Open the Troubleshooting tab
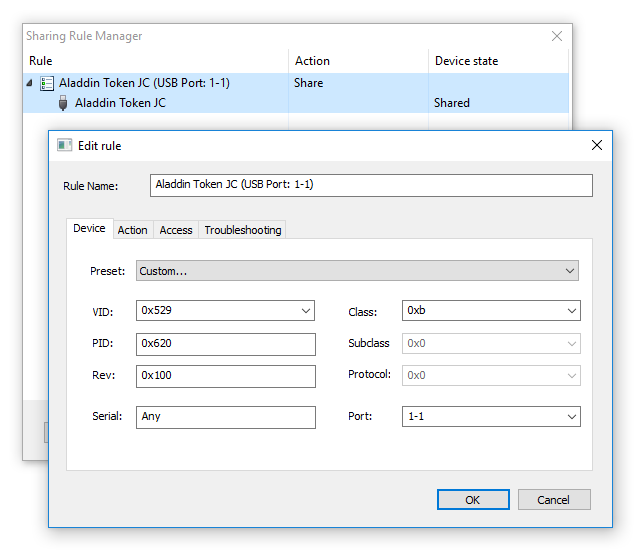The width and height of the screenshot is (640, 555). click(243, 230)
